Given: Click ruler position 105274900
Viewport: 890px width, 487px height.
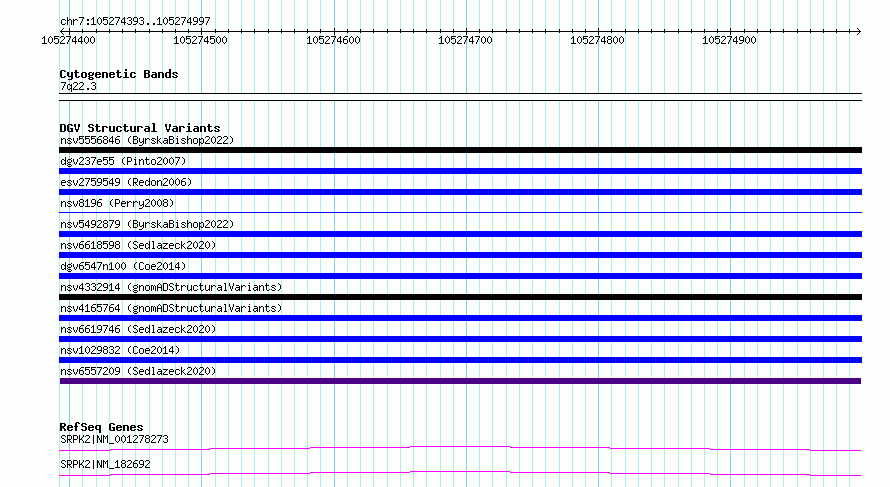Looking at the screenshot, I should pyautogui.click(x=729, y=40).
